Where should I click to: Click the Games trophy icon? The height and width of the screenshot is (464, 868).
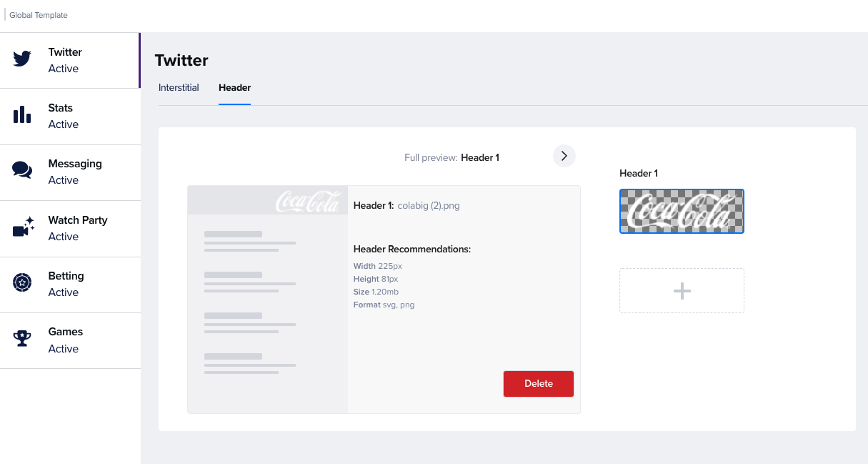pos(22,338)
